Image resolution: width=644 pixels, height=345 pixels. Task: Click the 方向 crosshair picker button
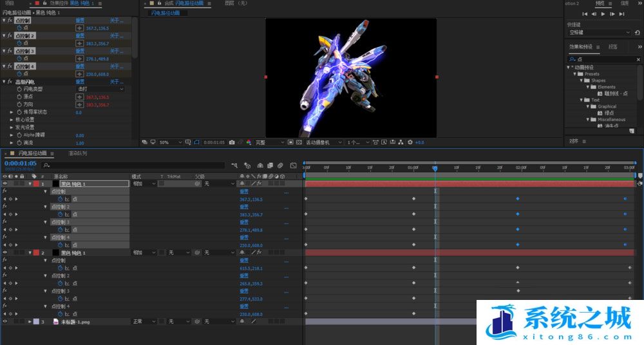(x=80, y=105)
